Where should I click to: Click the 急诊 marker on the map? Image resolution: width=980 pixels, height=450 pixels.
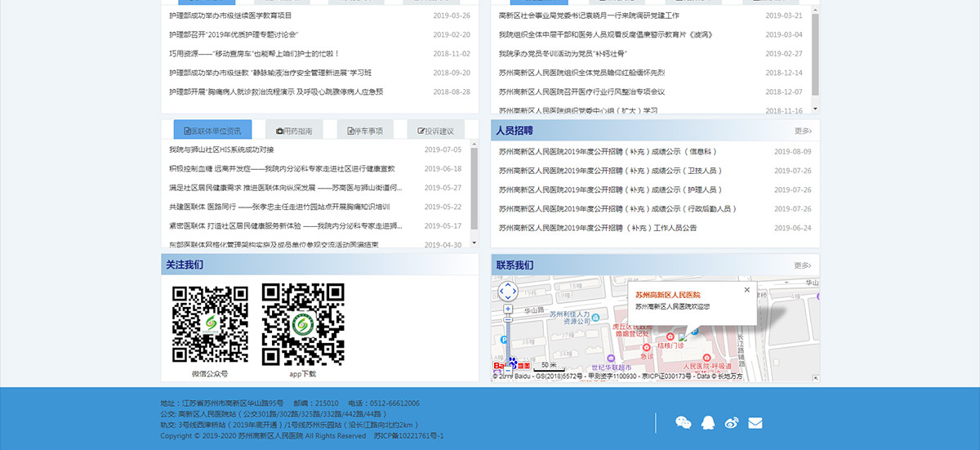click(647, 348)
